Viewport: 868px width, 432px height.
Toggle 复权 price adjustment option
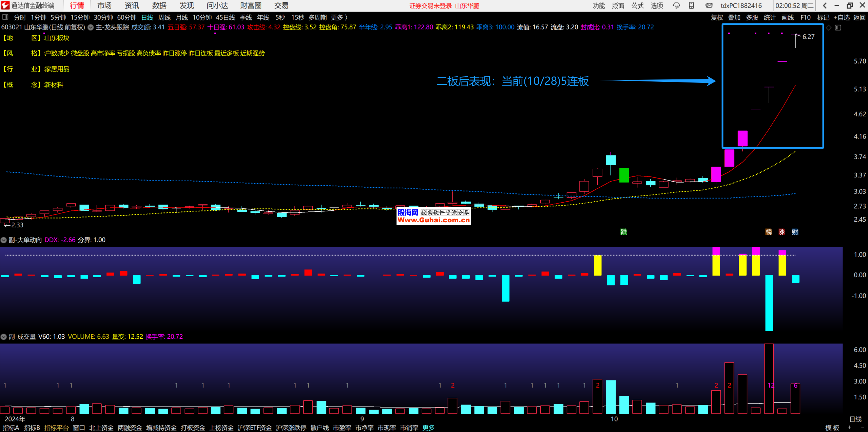(x=717, y=17)
